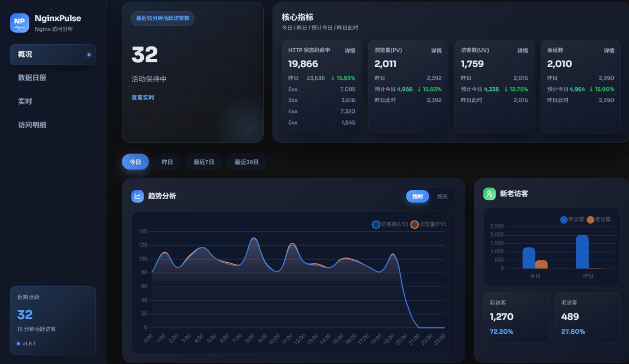Click today's orange returning visitors bar
629x364 pixels.
(x=542, y=264)
